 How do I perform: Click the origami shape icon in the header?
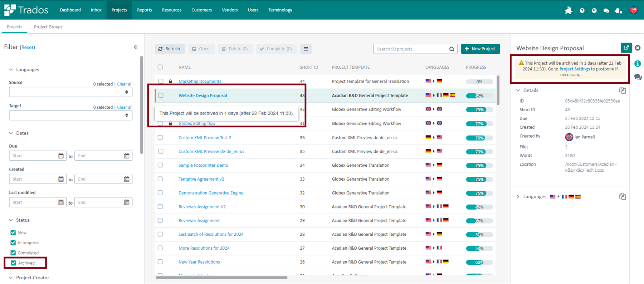568,10
